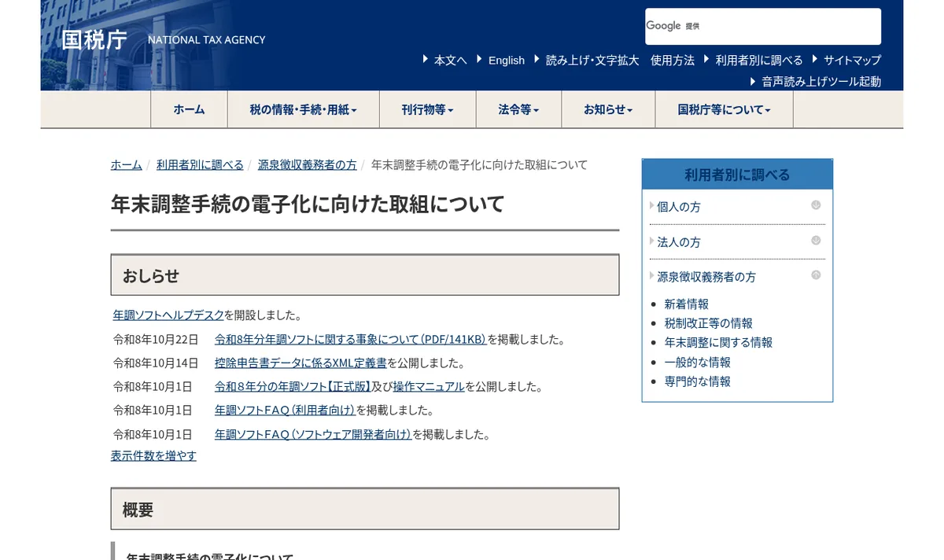Open 年調ソフトFAQ(ソフトウェア開発者向け) link

point(313,434)
